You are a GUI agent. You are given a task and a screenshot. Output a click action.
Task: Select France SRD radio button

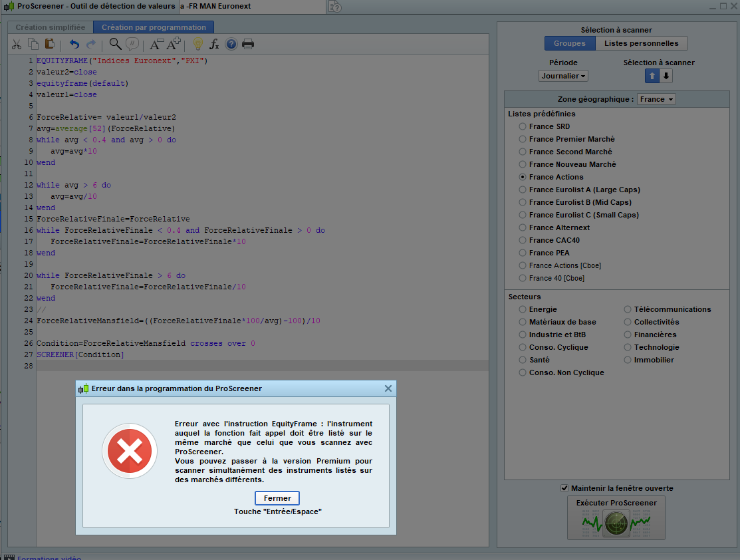[x=523, y=126]
